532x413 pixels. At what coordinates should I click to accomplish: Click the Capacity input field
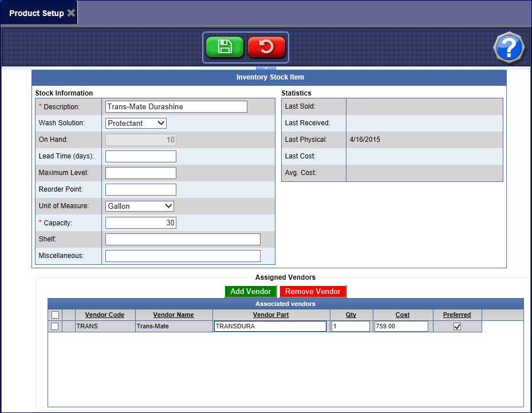pyautogui.click(x=141, y=223)
